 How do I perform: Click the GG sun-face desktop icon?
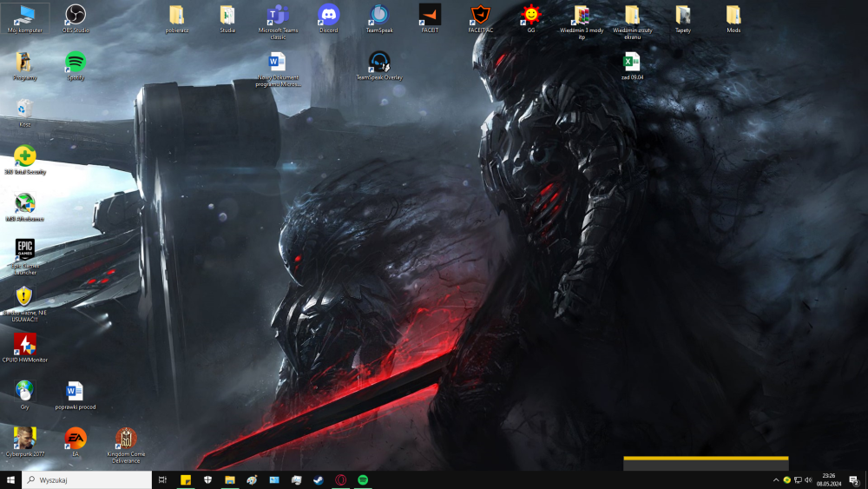(531, 15)
